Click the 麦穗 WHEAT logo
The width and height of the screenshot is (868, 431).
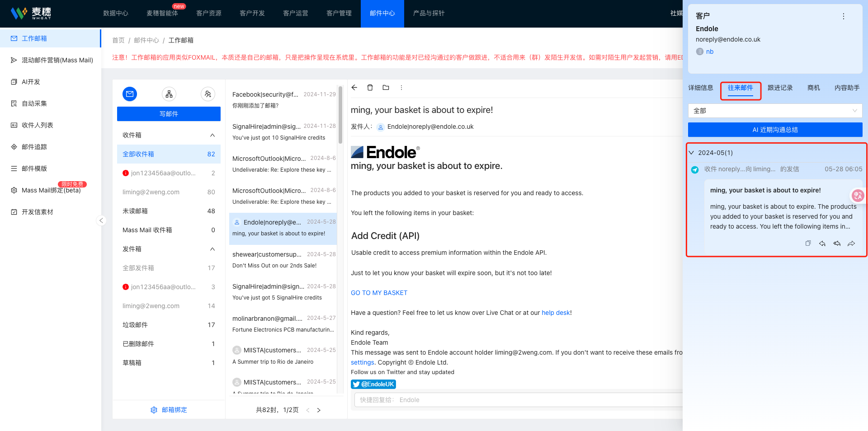pyautogui.click(x=31, y=14)
